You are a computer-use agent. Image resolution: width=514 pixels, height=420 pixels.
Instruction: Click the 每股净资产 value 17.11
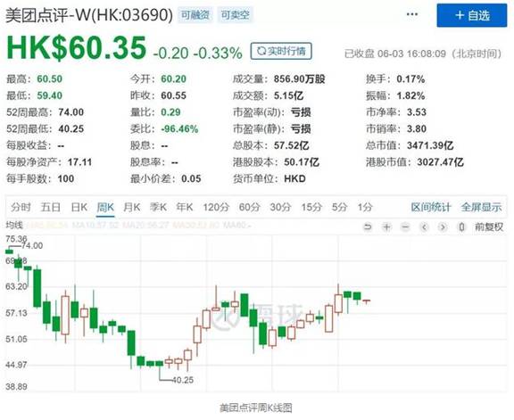pos(79,162)
